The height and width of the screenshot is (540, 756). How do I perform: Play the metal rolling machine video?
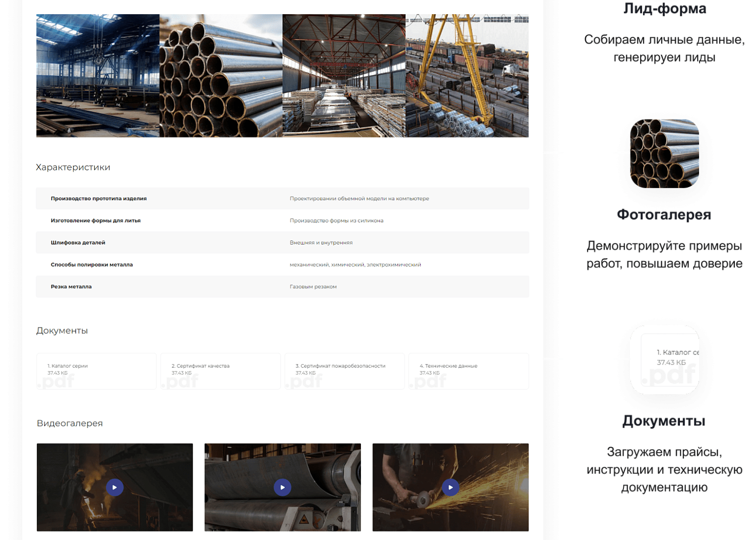pos(282,487)
